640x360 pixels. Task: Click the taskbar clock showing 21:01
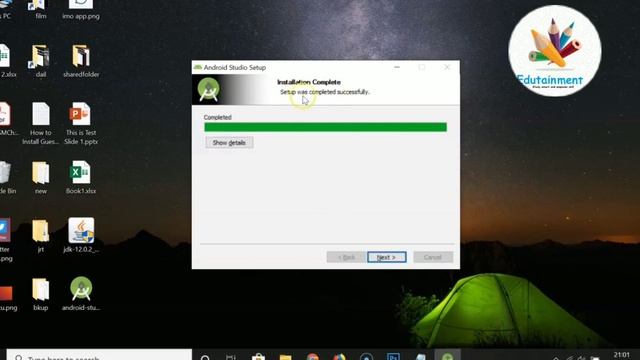click(x=622, y=356)
